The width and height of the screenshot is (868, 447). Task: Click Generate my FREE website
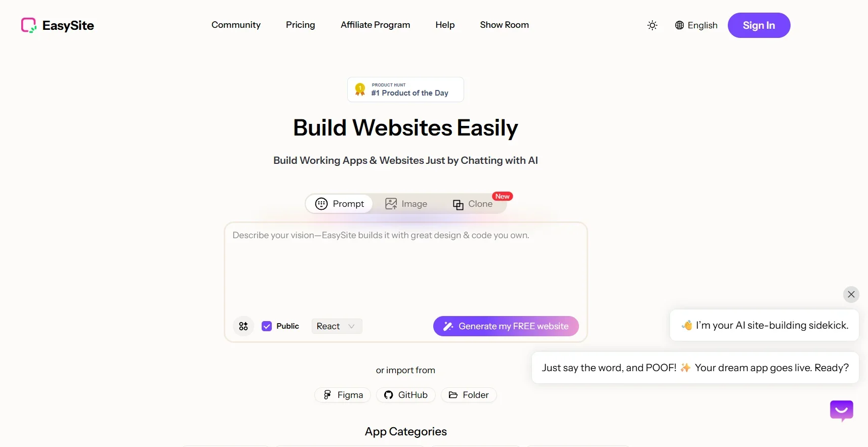click(x=506, y=326)
